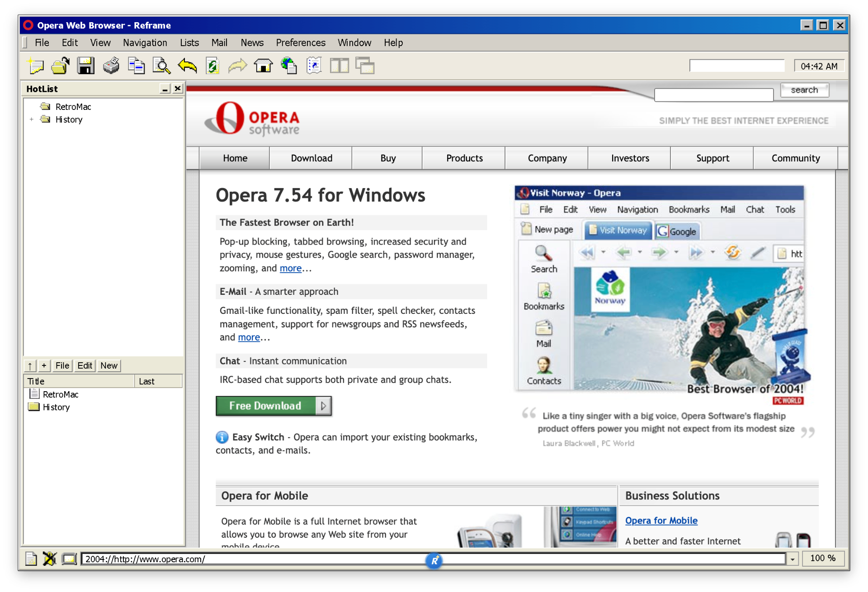Open the HotList Edit menu button
Screen dimensions: 868x592
tap(85, 365)
